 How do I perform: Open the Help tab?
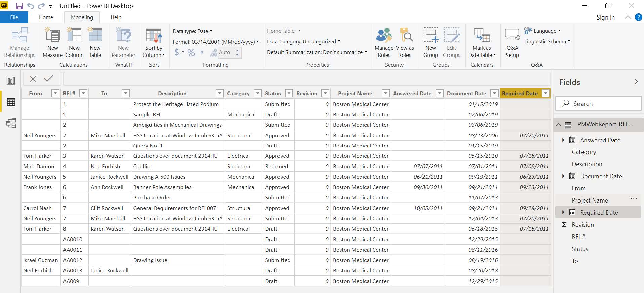click(x=116, y=17)
